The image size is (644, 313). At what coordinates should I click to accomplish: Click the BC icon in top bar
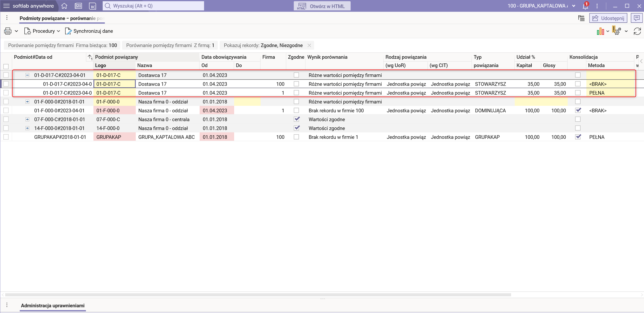click(92, 6)
